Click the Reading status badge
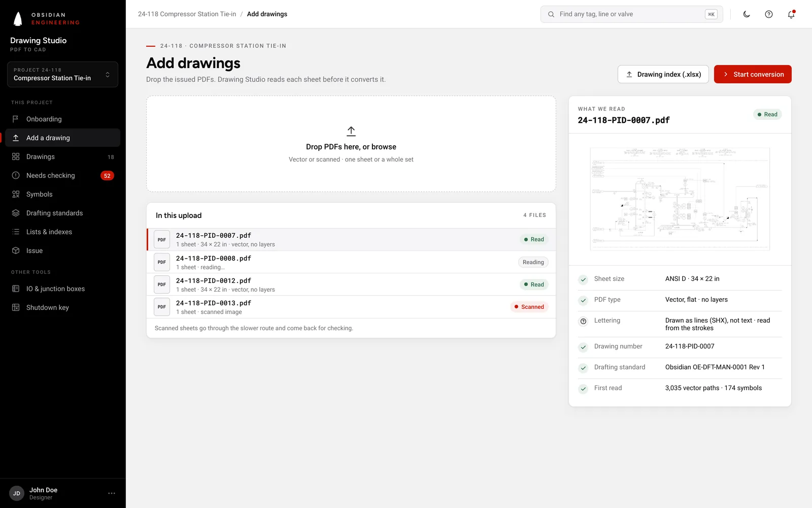Screen dimensions: 812x508 tap(533, 262)
